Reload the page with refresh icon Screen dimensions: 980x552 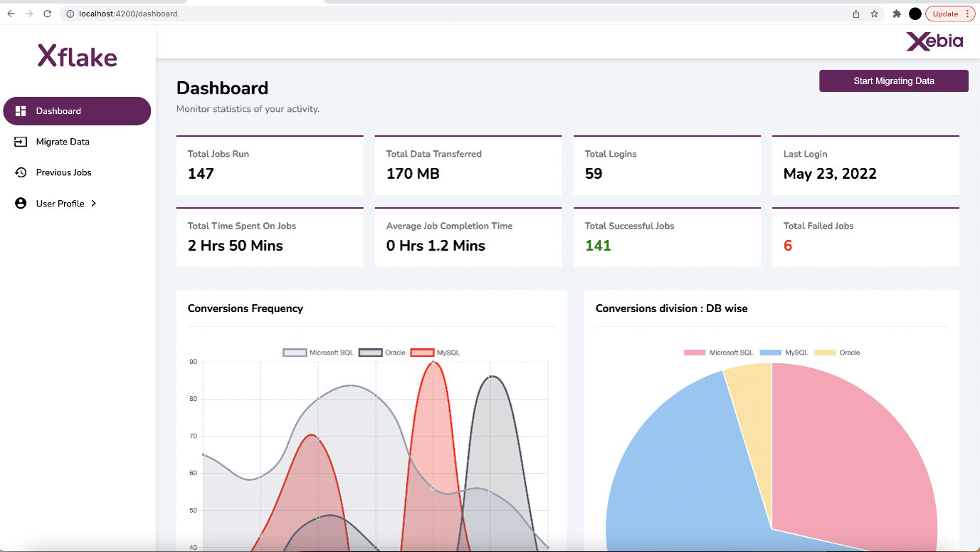tap(48, 14)
